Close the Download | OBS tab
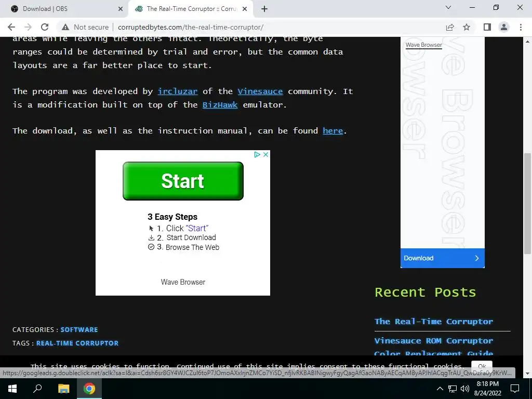 [121, 9]
